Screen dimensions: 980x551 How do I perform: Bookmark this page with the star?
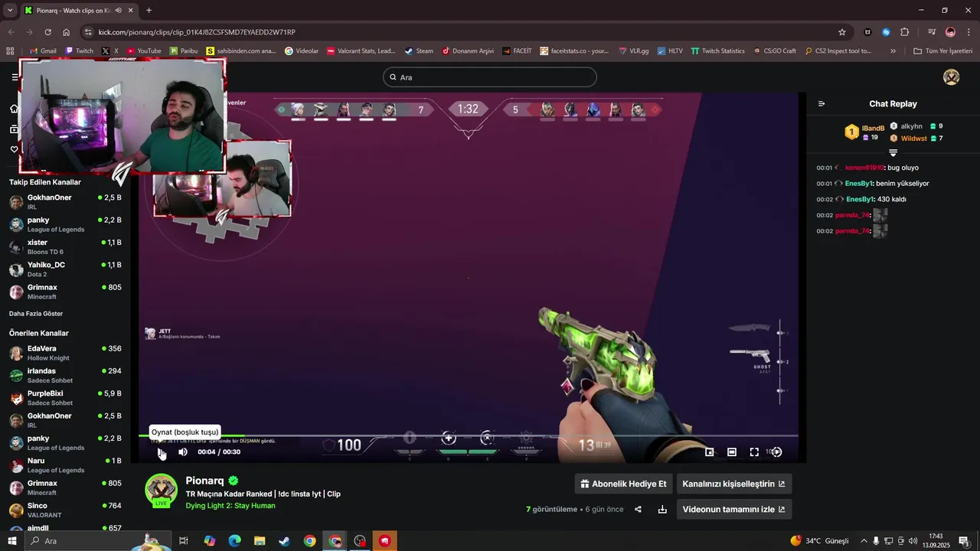(842, 32)
